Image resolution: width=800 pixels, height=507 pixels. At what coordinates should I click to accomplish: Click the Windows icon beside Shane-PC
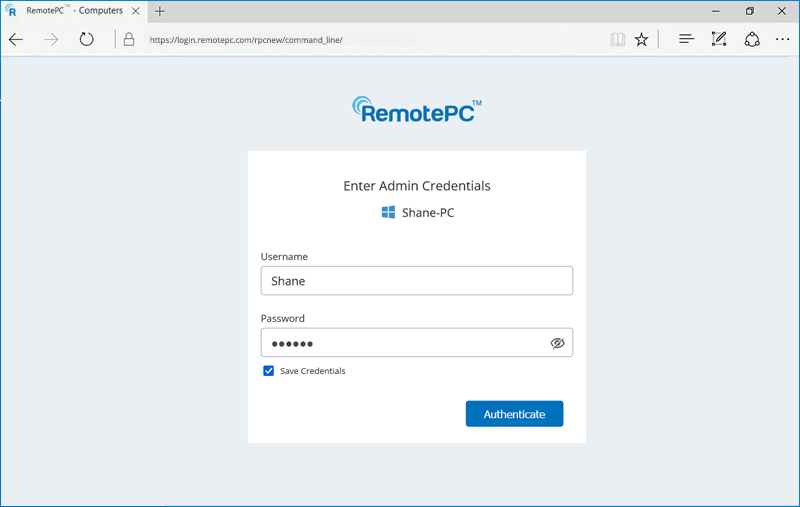point(388,213)
